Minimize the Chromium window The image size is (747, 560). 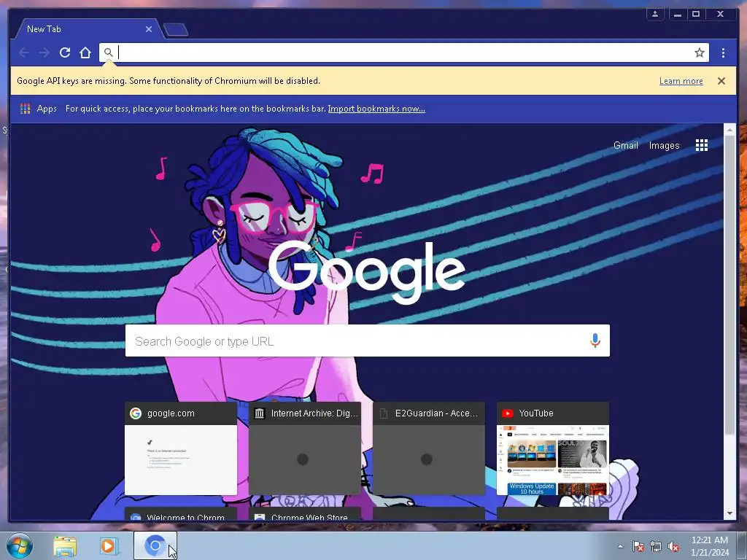677,14
